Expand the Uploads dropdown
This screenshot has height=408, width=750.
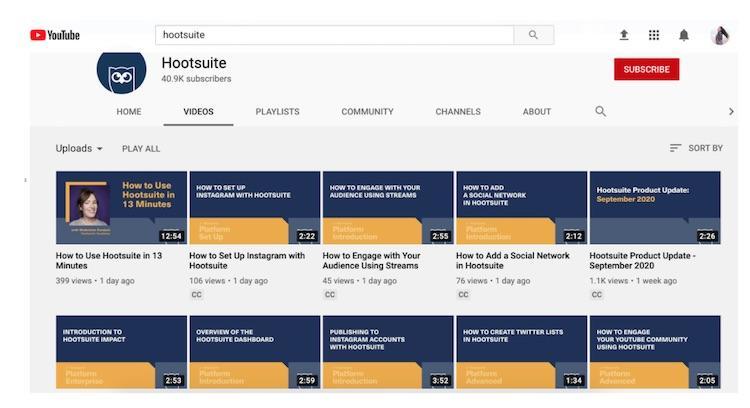(79, 149)
